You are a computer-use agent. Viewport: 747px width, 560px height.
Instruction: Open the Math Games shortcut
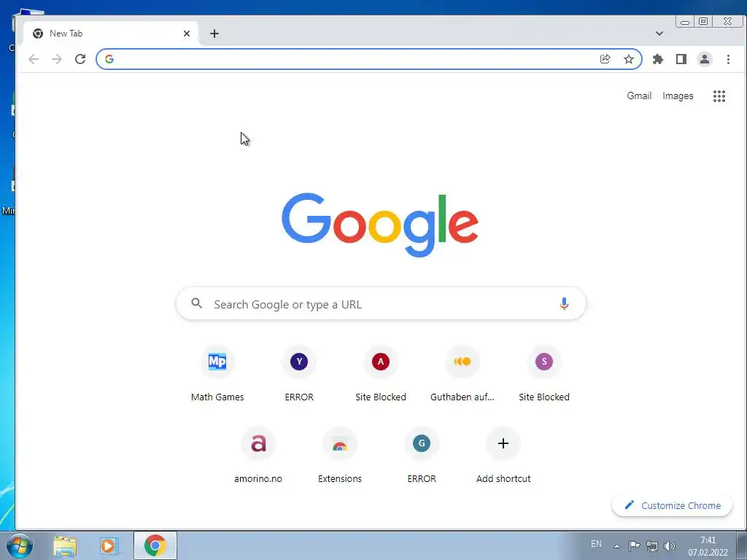217,374
